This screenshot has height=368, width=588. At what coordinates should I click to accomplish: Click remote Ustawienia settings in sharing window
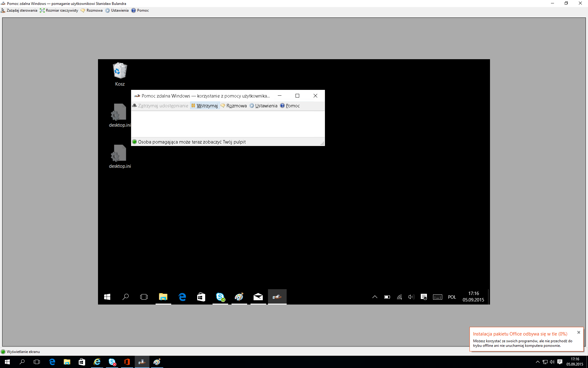coord(263,106)
